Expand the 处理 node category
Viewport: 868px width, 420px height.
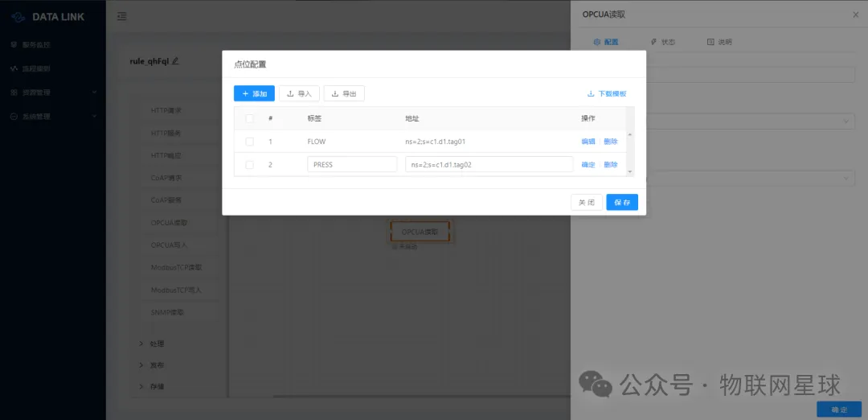142,344
